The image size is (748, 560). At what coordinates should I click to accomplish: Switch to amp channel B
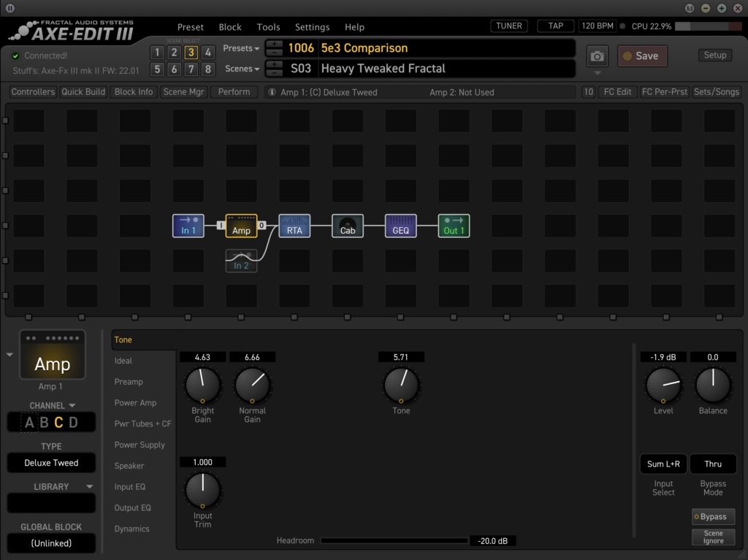click(x=45, y=423)
